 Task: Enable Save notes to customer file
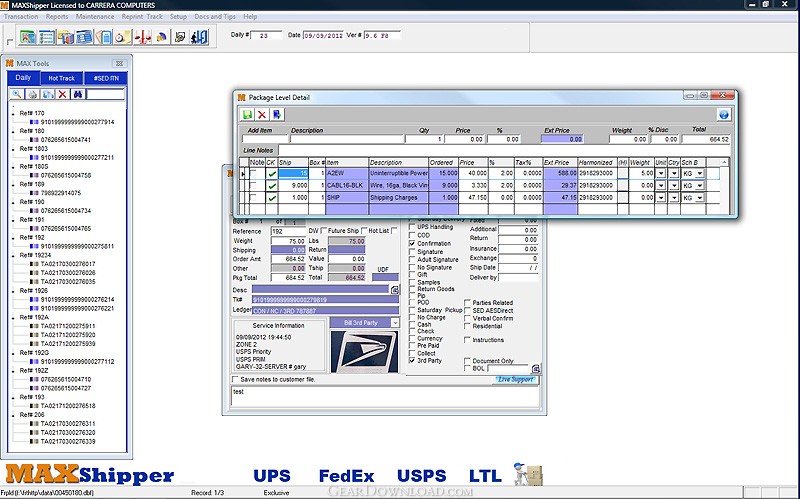point(235,379)
